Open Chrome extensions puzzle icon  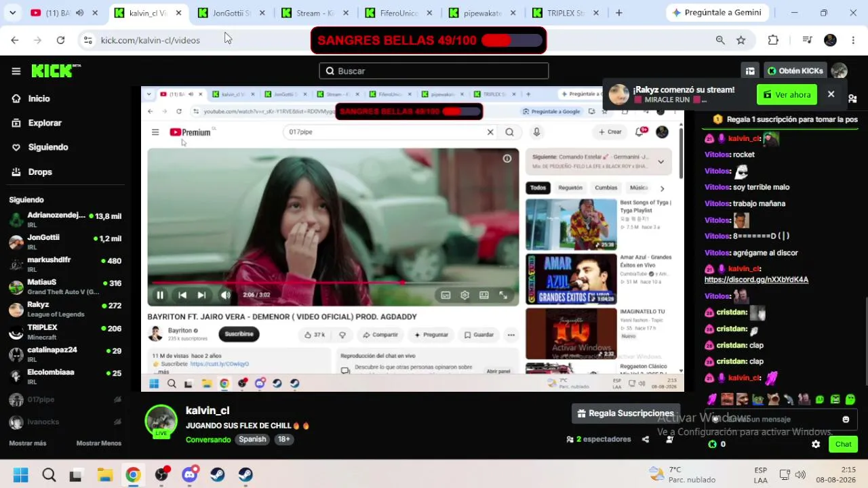pyautogui.click(x=773, y=40)
